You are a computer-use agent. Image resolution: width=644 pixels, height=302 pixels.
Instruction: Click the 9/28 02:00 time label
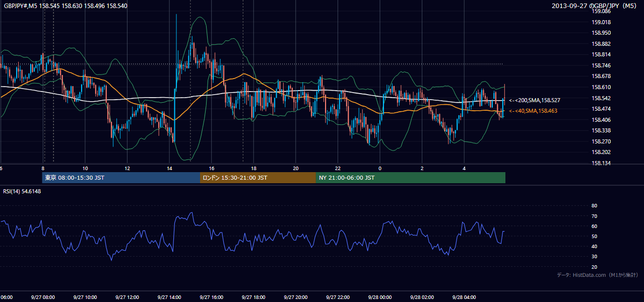click(422, 297)
